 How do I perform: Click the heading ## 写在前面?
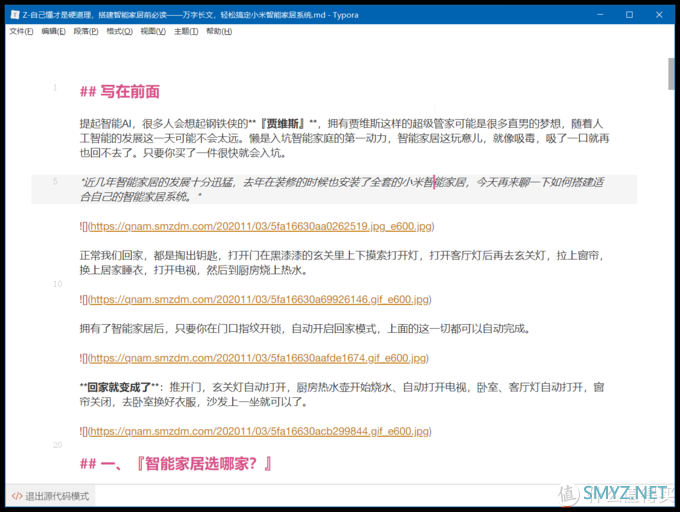[x=120, y=91]
